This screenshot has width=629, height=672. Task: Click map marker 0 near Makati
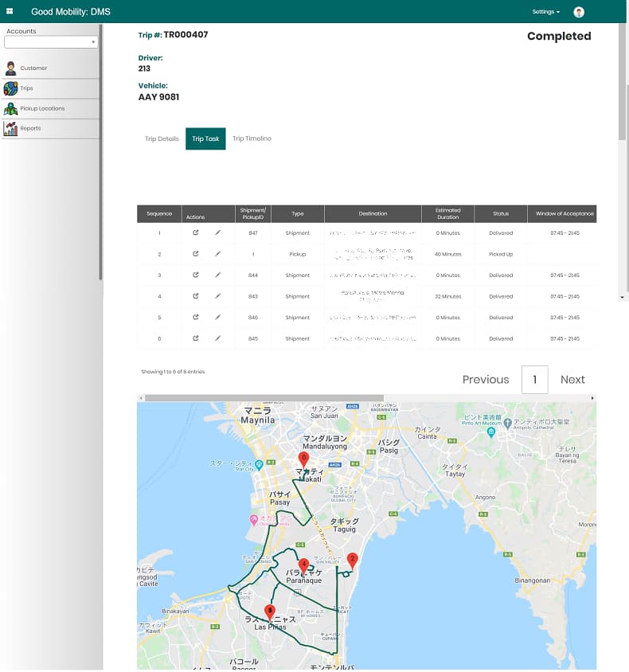pos(303,459)
